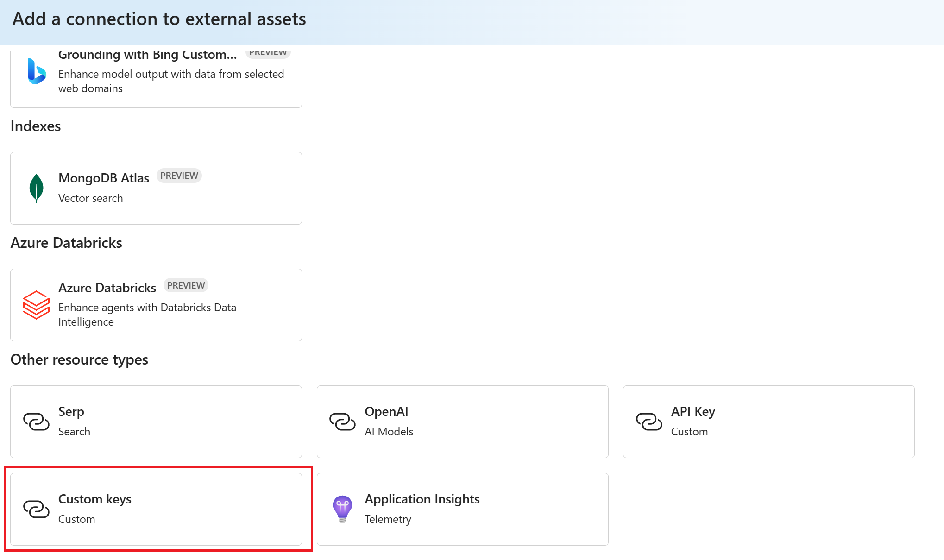Click the PREVIEW badge on Azure Databricks

coord(186,285)
